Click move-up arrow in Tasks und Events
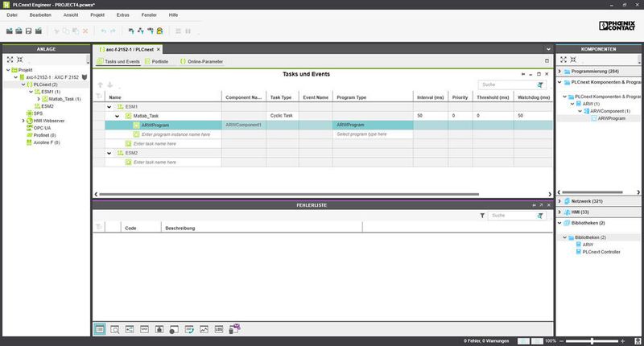This screenshot has width=644, height=346. [100, 85]
